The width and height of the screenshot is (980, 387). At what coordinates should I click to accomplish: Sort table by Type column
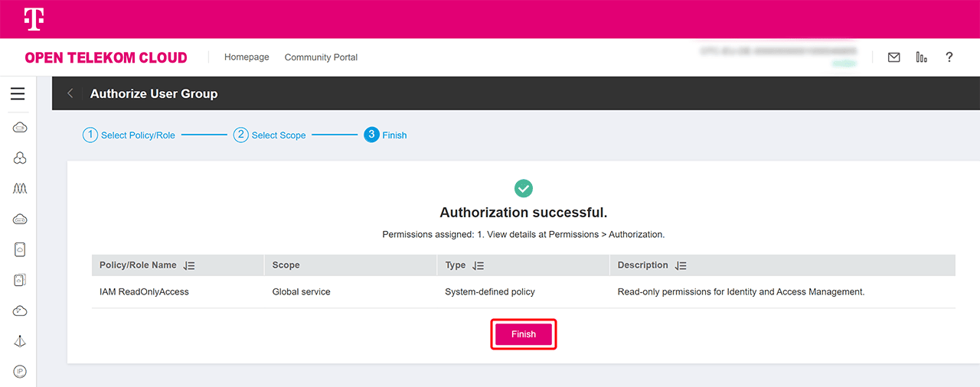tap(479, 265)
